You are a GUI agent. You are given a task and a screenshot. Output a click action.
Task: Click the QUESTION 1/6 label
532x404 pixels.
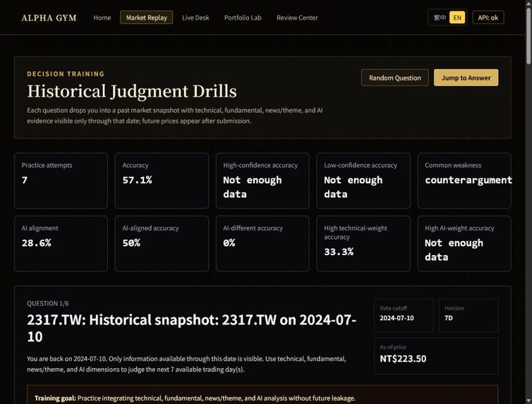[48, 303]
